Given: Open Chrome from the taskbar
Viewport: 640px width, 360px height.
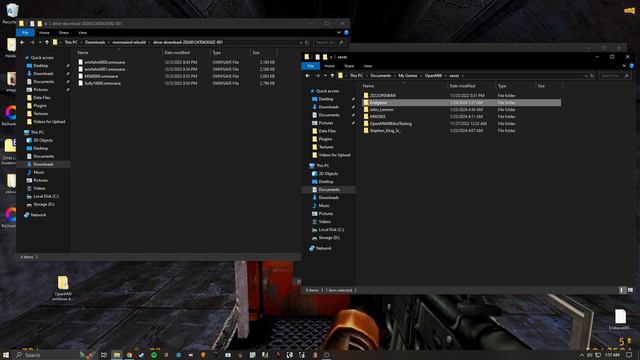Looking at the screenshot, I should 129,355.
